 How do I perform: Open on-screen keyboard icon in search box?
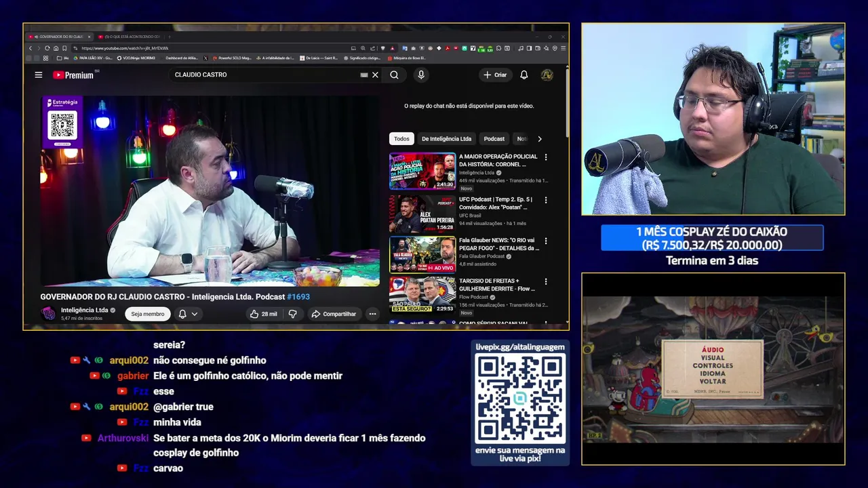[364, 75]
